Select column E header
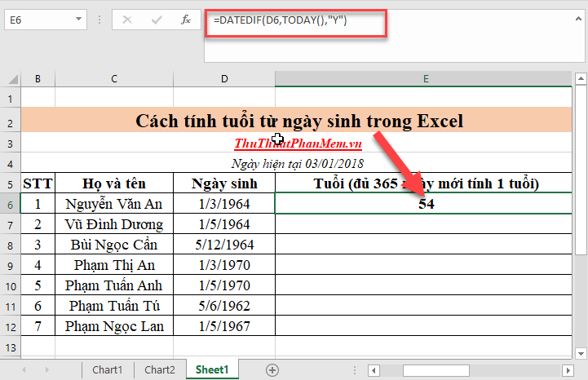The width and height of the screenshot is (588, 380). click(424, 79)
